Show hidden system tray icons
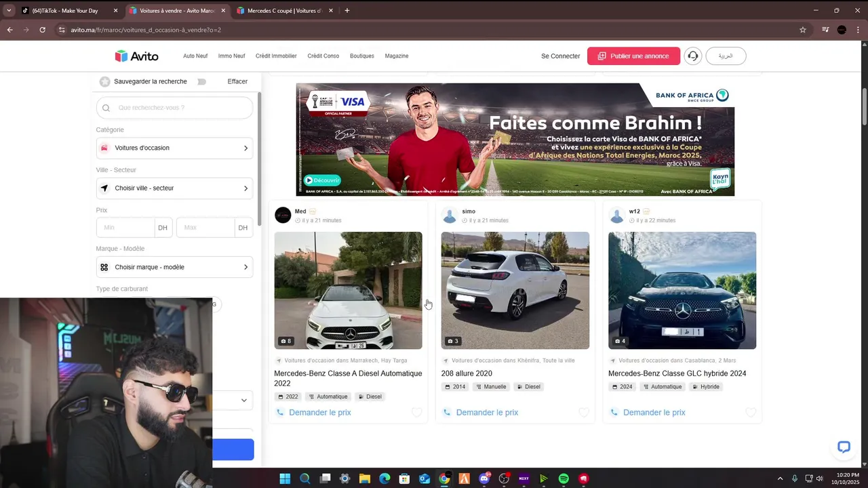 [780, 479]
